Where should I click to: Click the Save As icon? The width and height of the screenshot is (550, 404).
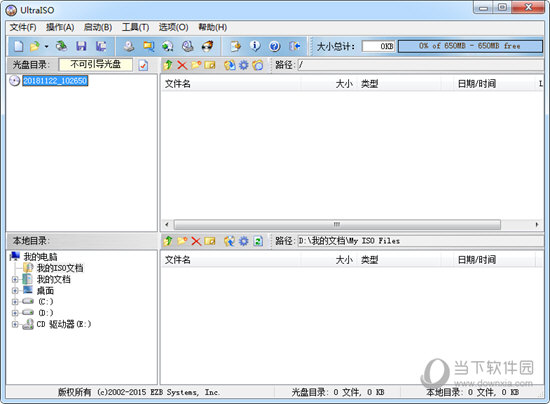coord(101,46)
